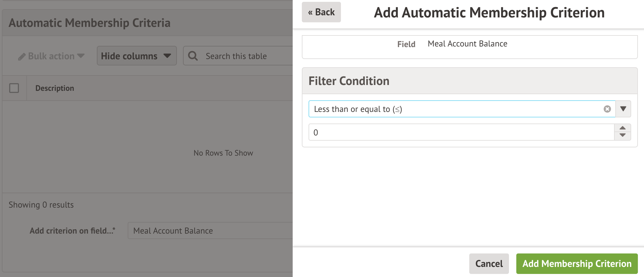Toggle the select-all rows checkbox

tap(14, 88)
